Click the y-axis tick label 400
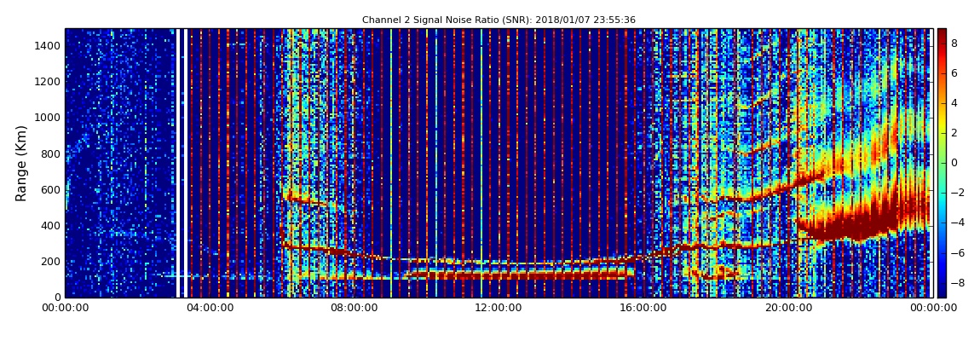980x347 pixels. [52, 226]
